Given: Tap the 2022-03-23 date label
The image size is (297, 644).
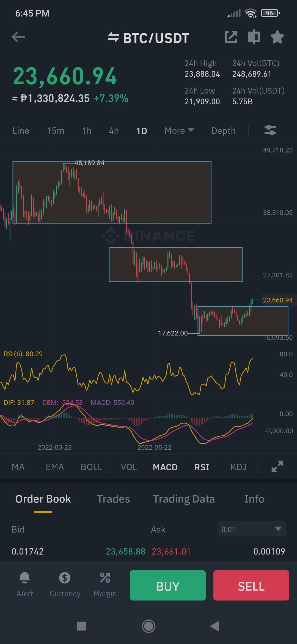Looking at the screenshot, I should (x=54, y=447).
